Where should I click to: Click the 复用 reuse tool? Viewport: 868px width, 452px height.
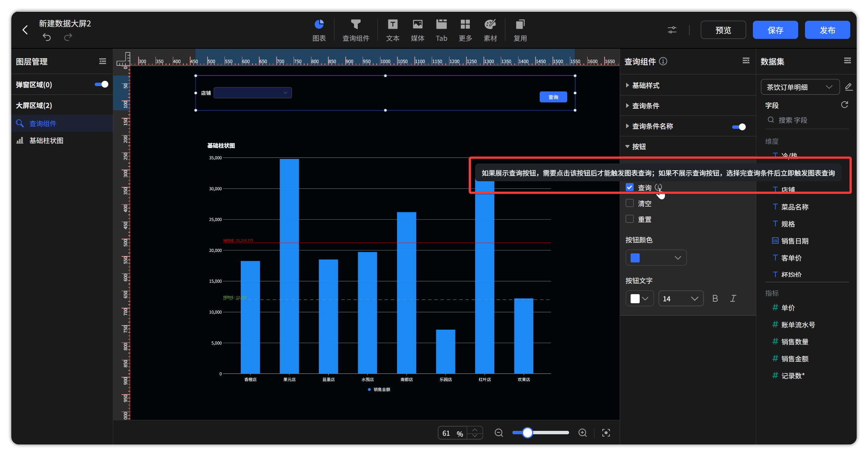(x=520, y=30)
